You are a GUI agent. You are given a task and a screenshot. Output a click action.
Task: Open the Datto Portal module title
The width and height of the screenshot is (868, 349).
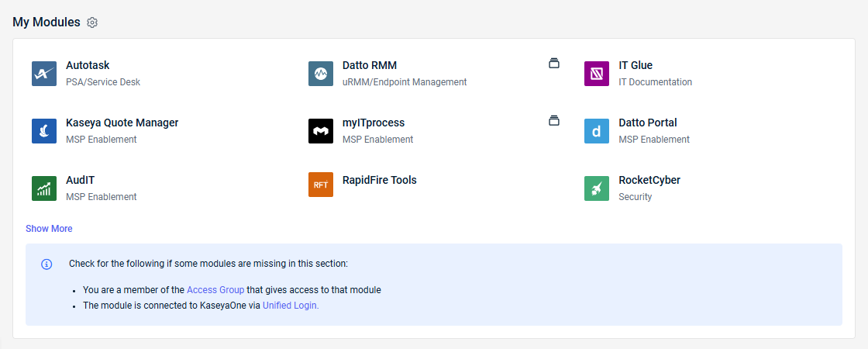tap(648, 123)
